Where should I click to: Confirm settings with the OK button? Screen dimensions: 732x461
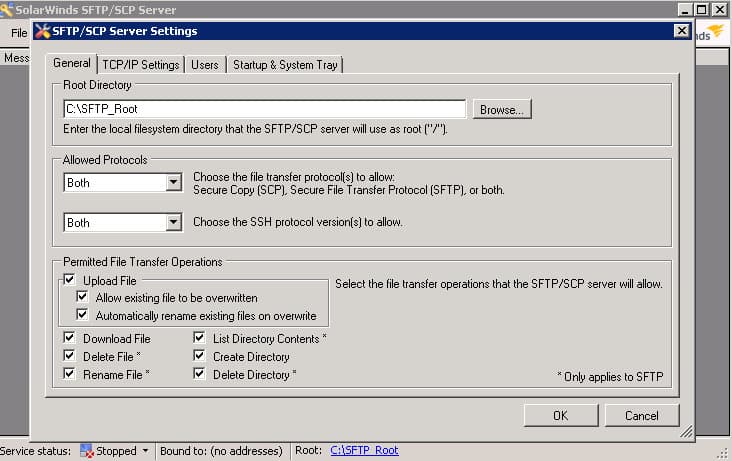pyautogui.click(x=560, y=415)
